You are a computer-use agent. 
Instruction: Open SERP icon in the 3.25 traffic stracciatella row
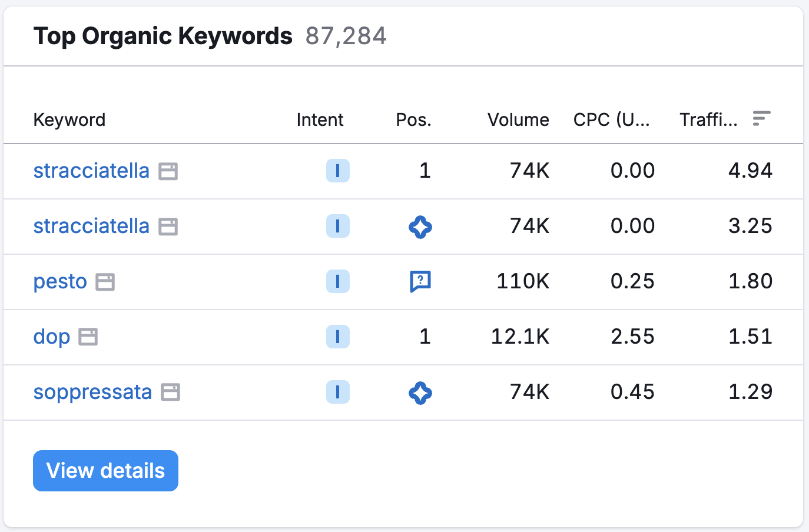[x=168, y=227]
